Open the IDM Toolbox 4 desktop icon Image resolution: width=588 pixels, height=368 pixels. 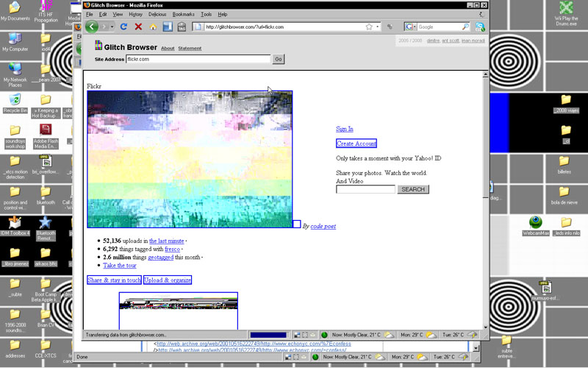tap(15, 226)
